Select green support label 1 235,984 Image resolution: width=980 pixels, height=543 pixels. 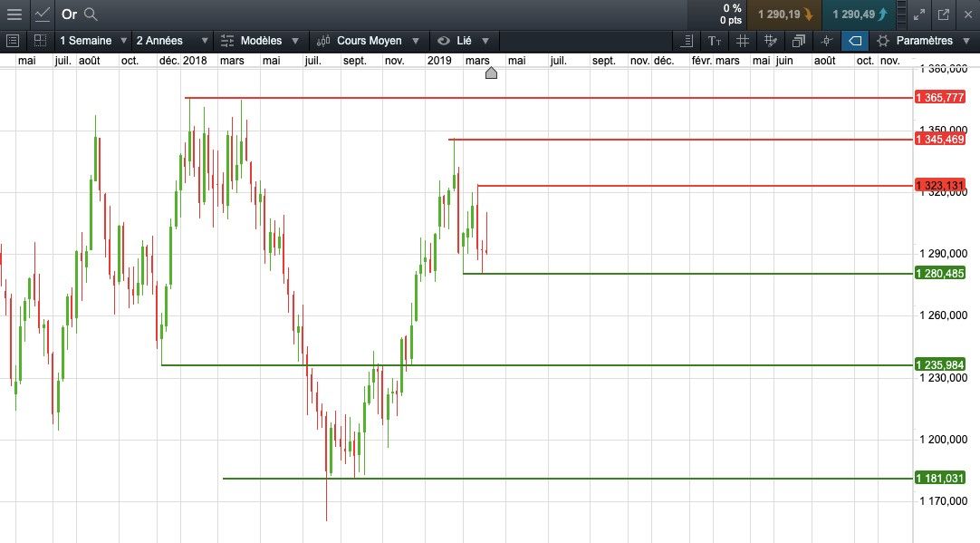[940, 364]
